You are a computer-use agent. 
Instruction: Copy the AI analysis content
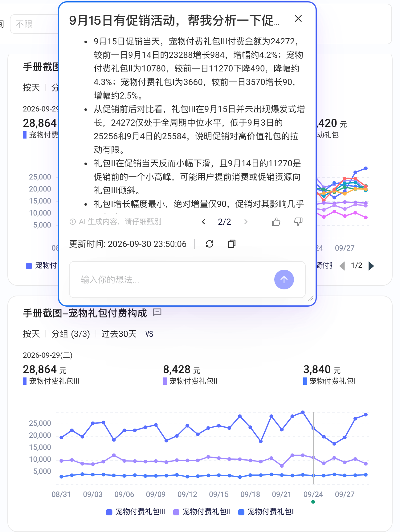tap(232, 244)
